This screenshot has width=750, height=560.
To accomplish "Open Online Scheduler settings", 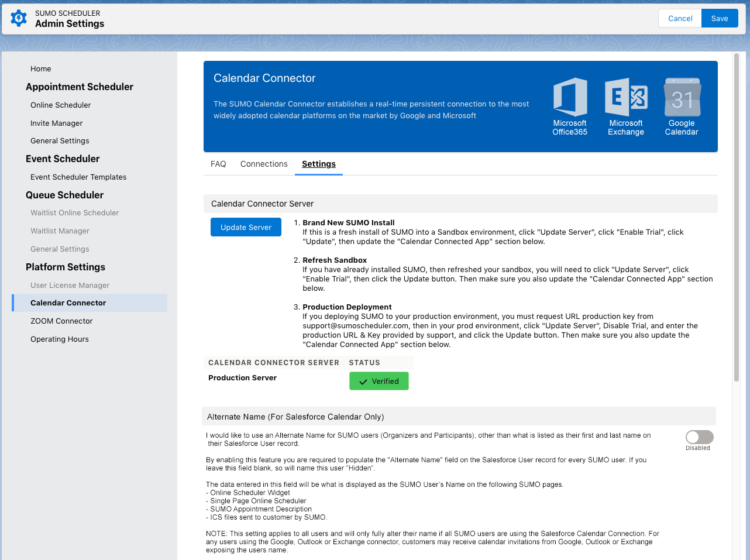I will [61, 105].
